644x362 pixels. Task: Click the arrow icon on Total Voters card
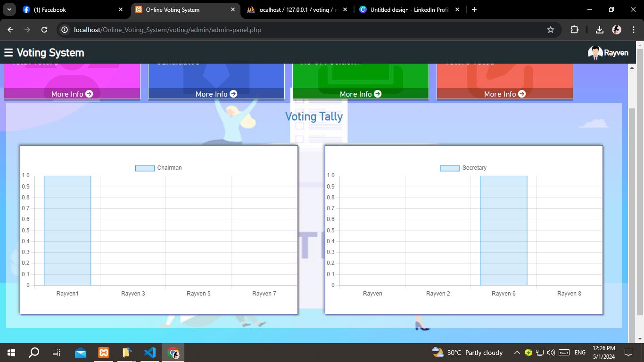pyautogui.click(x=90, y=94)
